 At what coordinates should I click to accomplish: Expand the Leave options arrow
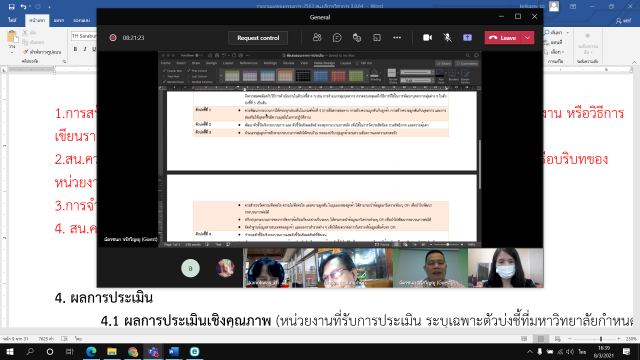[528, 38]
